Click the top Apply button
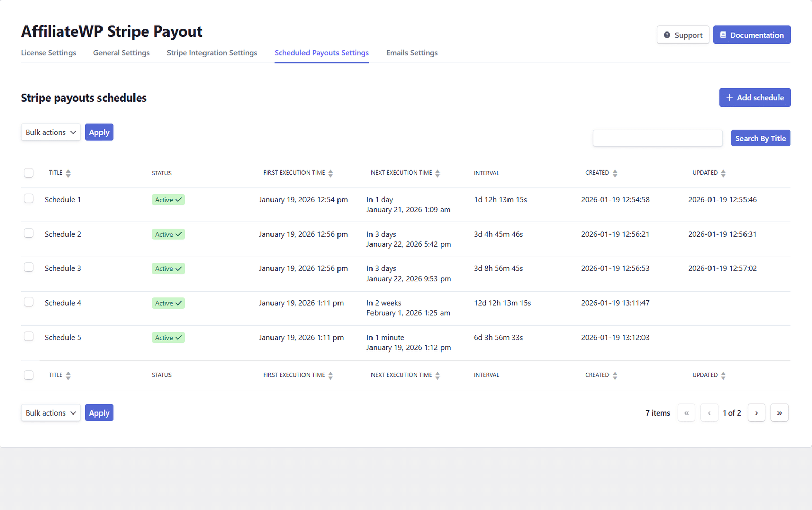812x510 pixels. tap(99, 132)
